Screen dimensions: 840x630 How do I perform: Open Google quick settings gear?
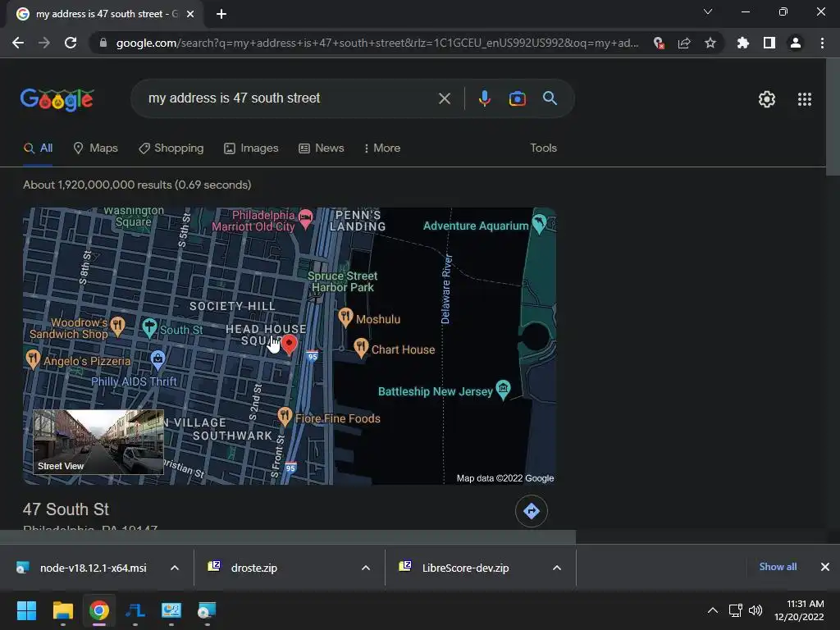(x=767, y=99)
